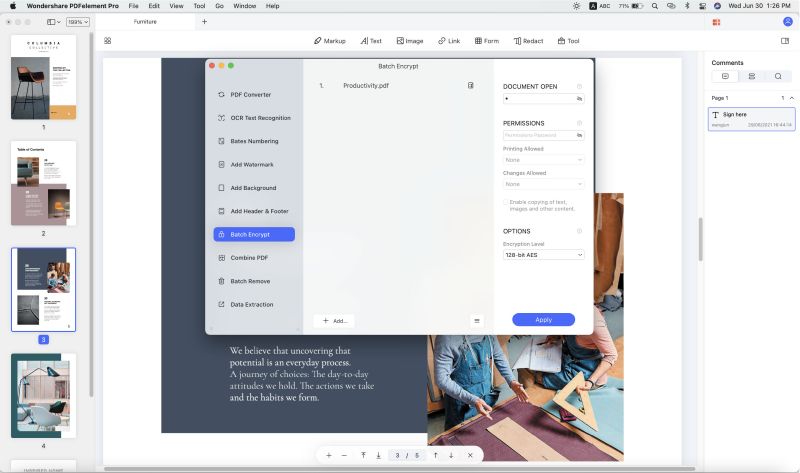Select page 1 thumbnail
Screen dimensions: 800x473
pyautogui.click(x=43, y=77)
